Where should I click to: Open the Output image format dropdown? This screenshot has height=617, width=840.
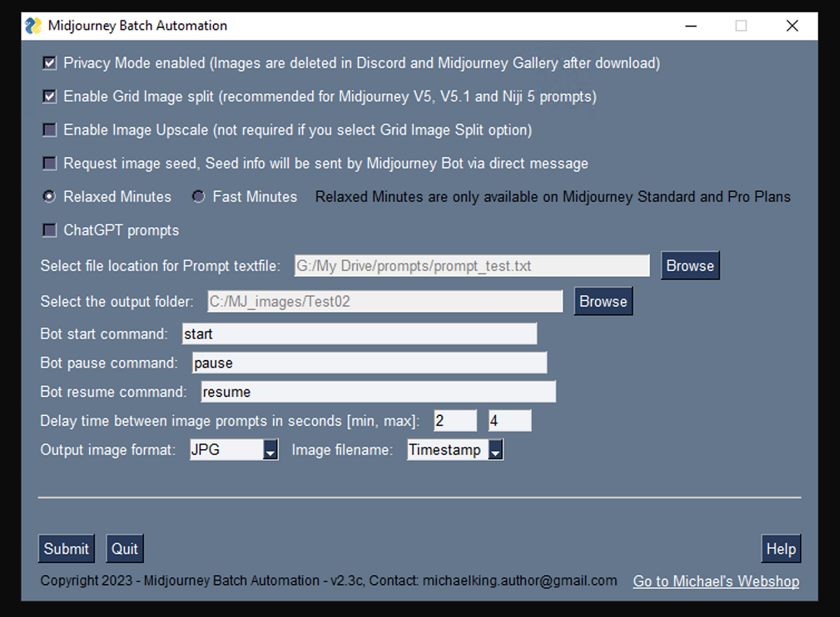coord(271,449)
